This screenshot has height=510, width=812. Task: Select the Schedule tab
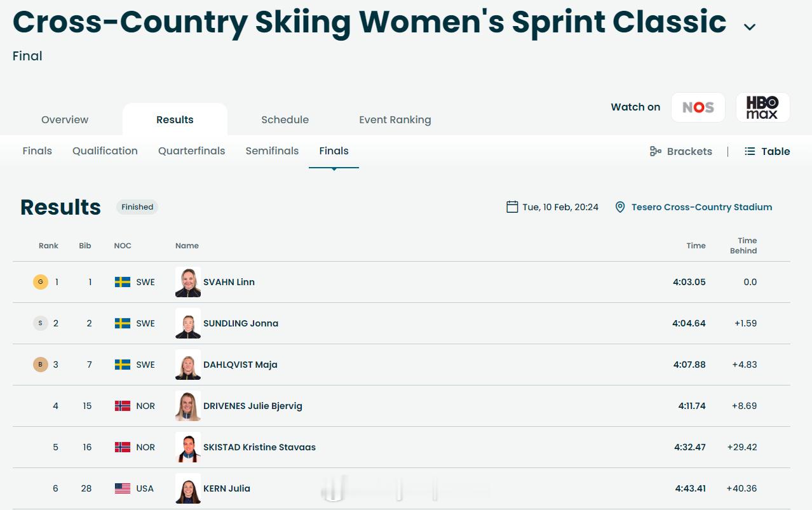285,119
